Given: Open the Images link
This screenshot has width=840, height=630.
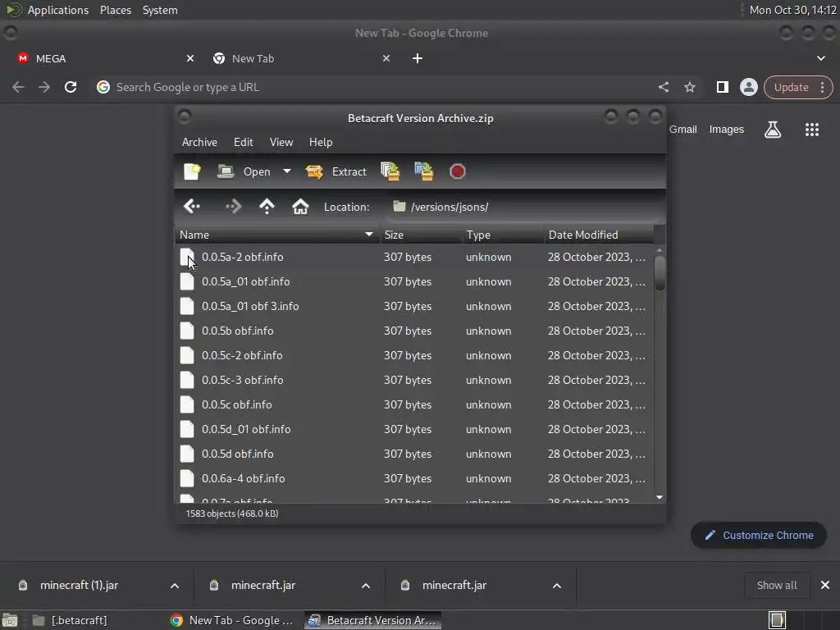Looking at the screenshot, I should (x=727, y=129).
